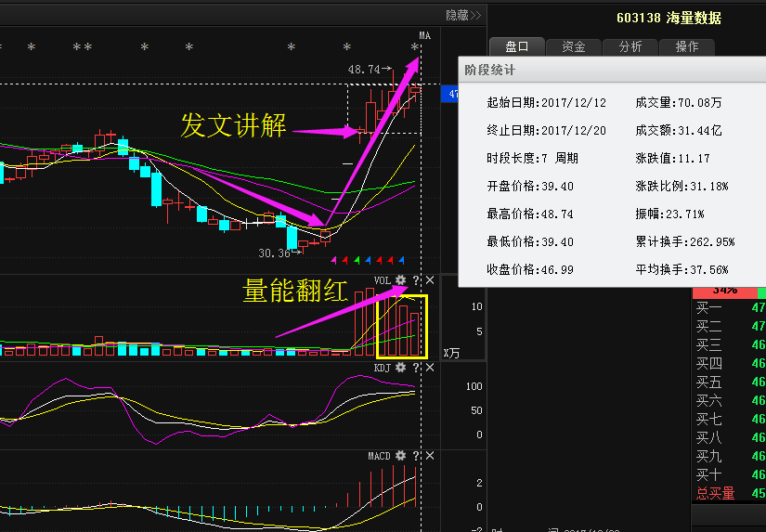Screen dimensions: 766x532
Task: Hide the side panel via 隐藏>>
Action: click(x=463, y=15)
